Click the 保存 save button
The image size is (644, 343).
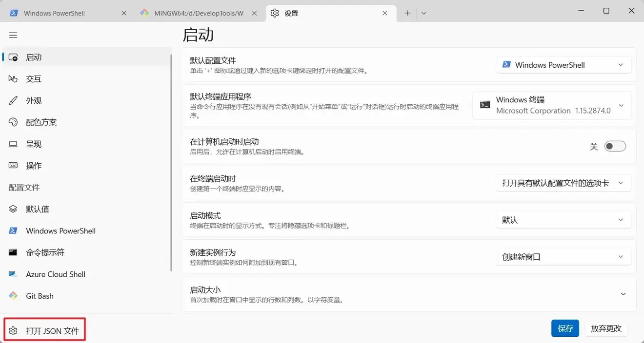[565, 328]
